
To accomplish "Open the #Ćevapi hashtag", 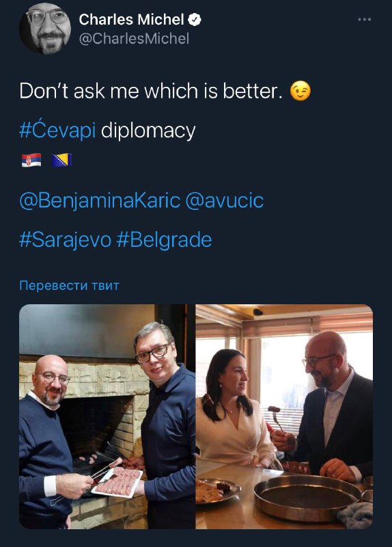I will [57, 130].
